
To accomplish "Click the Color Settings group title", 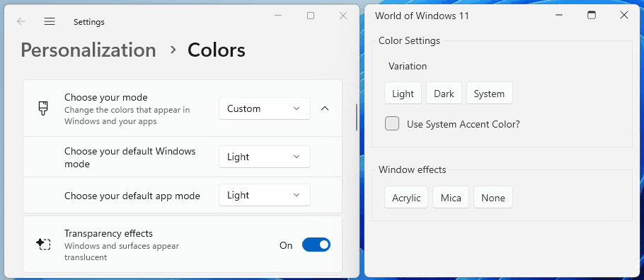I will (x=409, y=40).
